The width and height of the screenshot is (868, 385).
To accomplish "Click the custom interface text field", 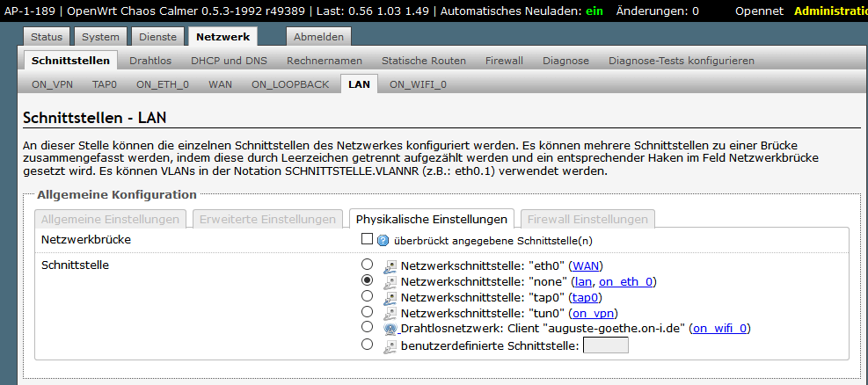I will click(x=606, y=345).
